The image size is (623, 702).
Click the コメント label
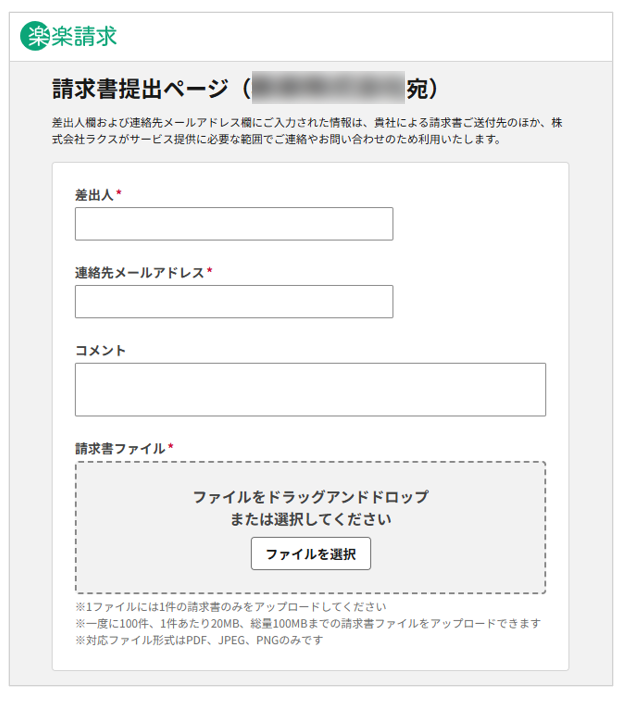pyautogui.click(x=100, y=350)
